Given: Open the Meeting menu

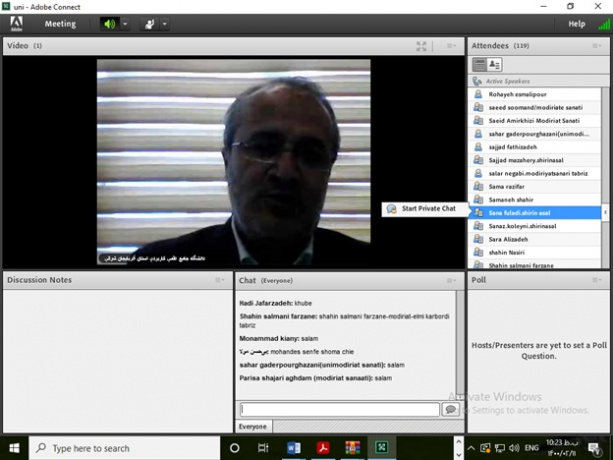Looking at the screenshot, I should tap(60, 23).
